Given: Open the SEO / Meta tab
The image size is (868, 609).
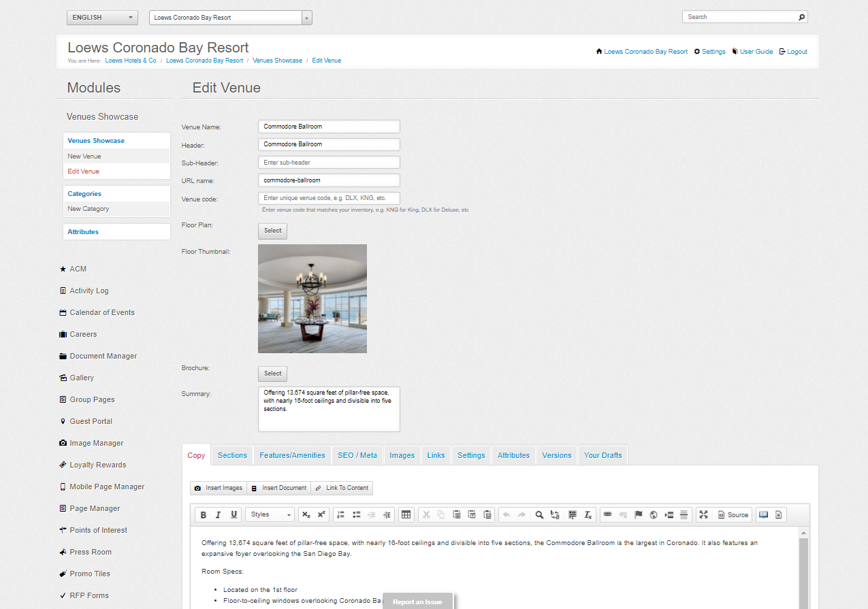Looking at the screenshot, I should (357, 455).
